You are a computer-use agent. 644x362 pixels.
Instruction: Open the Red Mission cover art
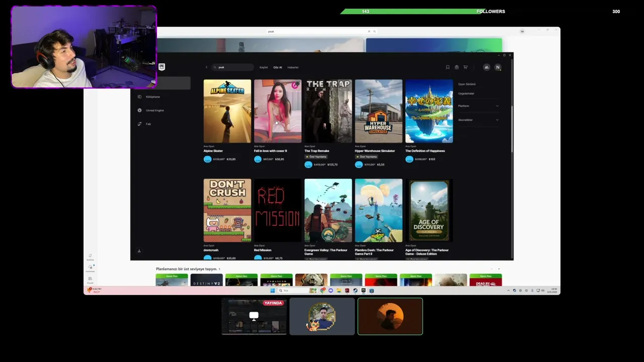[278, 210]
